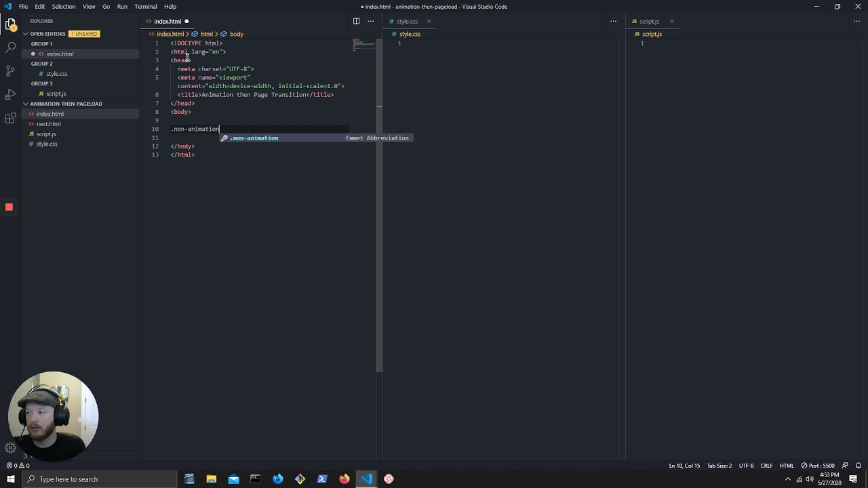
Task: Open Firefox from the Windows taskbar
Action: 344,479
